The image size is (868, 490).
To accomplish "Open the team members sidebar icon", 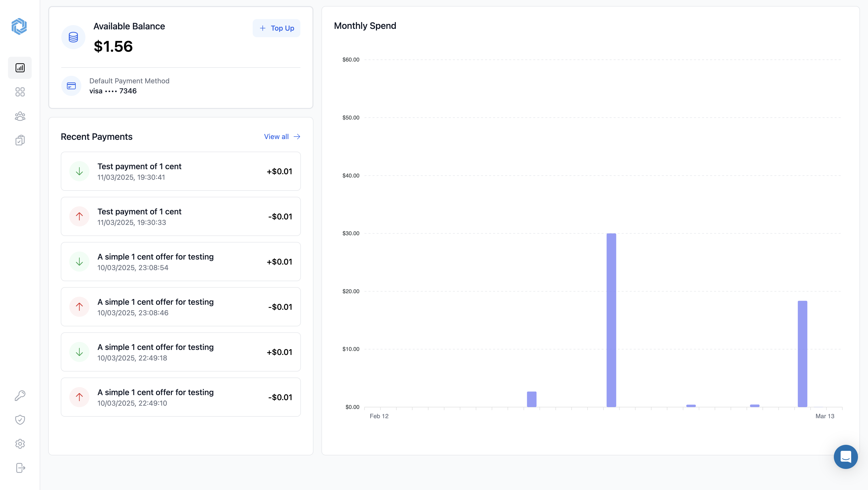I will click(20, 116).
